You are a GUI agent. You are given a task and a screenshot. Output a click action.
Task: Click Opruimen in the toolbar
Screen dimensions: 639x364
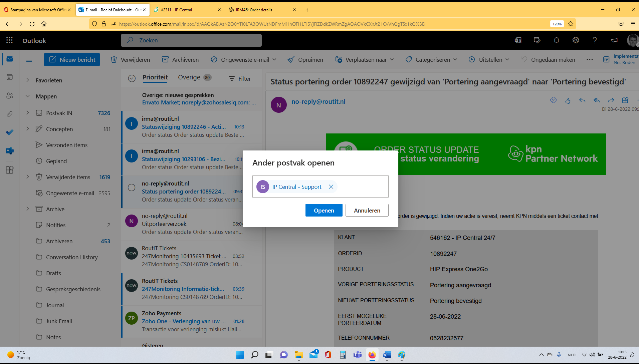tap(305, 60)
